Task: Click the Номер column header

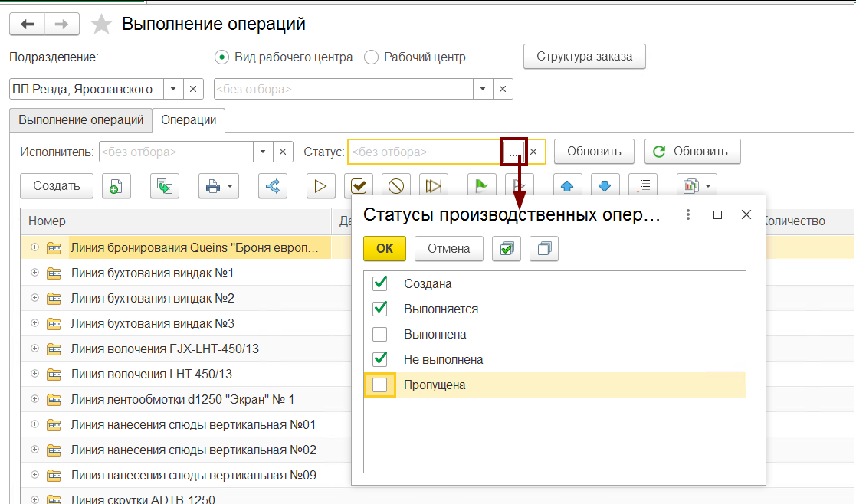Action: (x=175, y=221)
